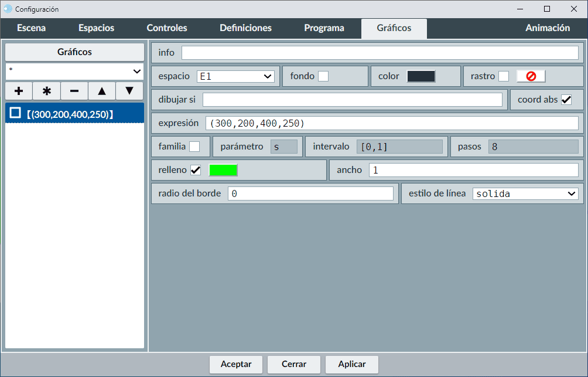588x377 pixels.
Task: Enable the fondo checkbox
Action: tap(323, 76)
